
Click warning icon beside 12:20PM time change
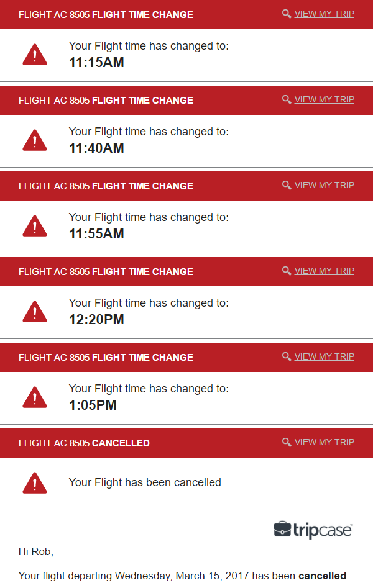click(35, 312)
